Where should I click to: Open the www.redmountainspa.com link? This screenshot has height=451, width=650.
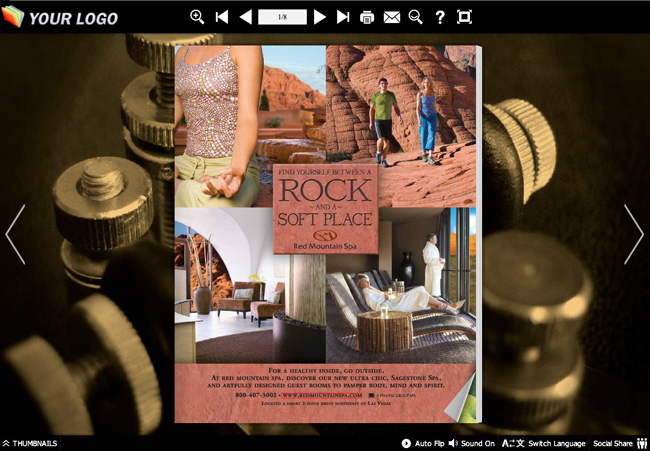click(322, 395)
